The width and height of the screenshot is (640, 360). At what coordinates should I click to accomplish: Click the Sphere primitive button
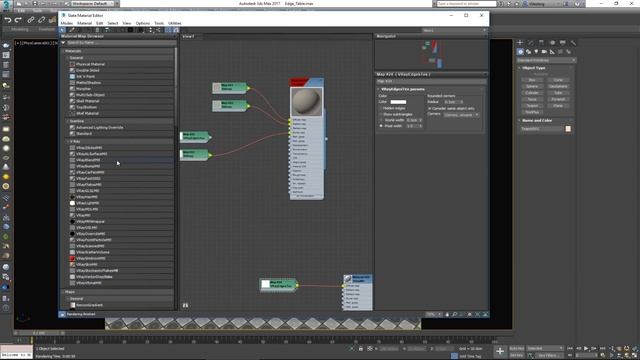click(x=532, y=87)
